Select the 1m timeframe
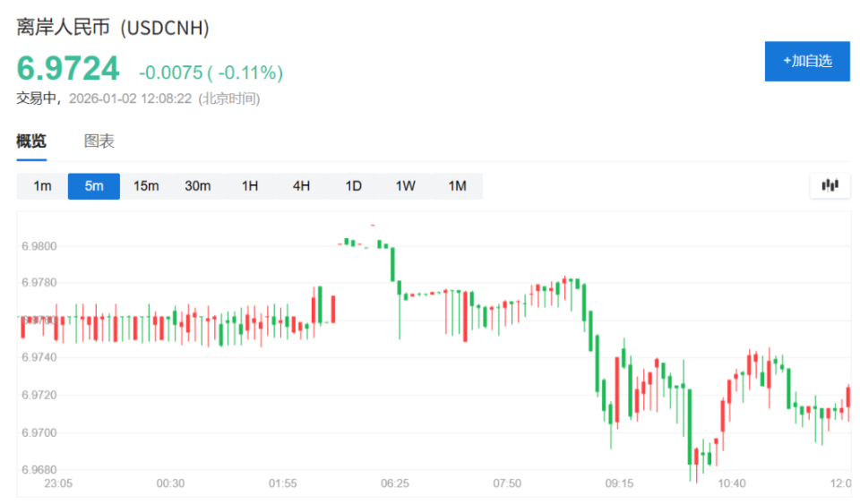Image resolution: width=860 pixels, height=504 pixels. tap(42, 186)
